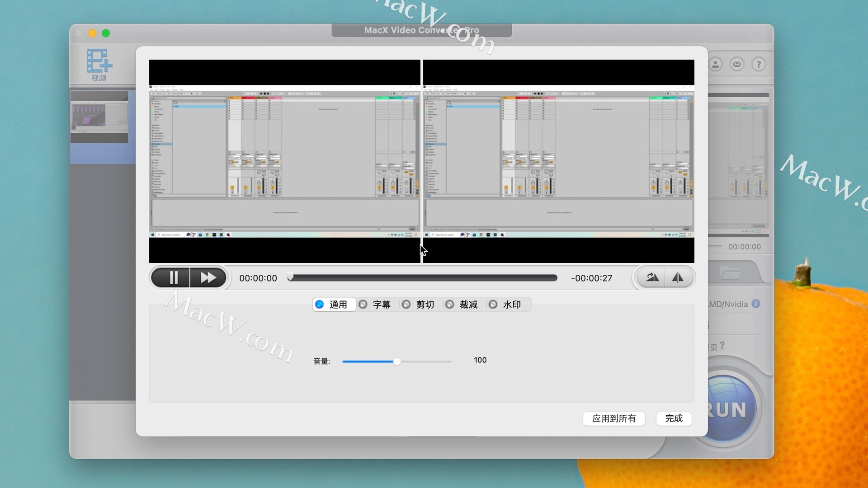The height and width of the screenshot is (488, 868).
Task: Click the 完成 button
Action: 674,418
